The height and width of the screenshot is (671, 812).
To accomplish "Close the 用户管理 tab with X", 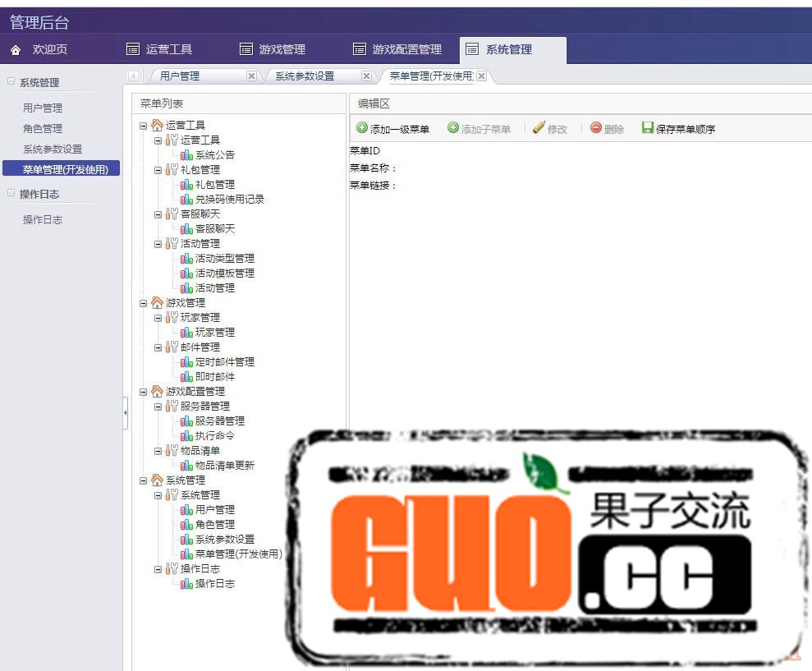I will [x=251, y=76].
